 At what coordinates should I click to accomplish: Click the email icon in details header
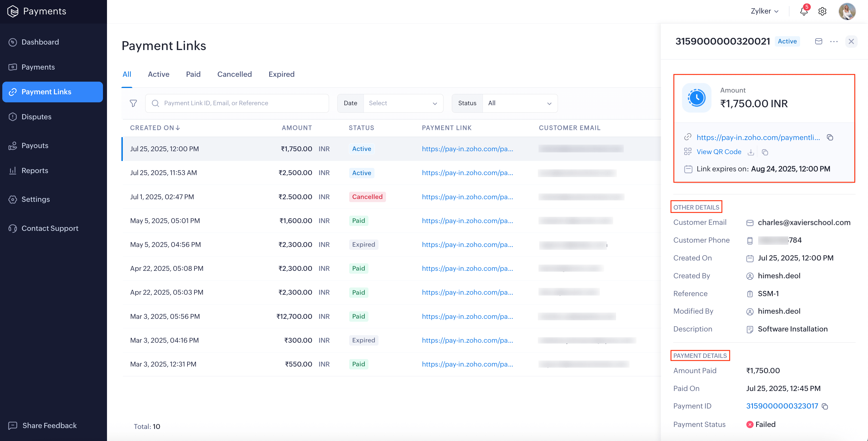point(819,41)
